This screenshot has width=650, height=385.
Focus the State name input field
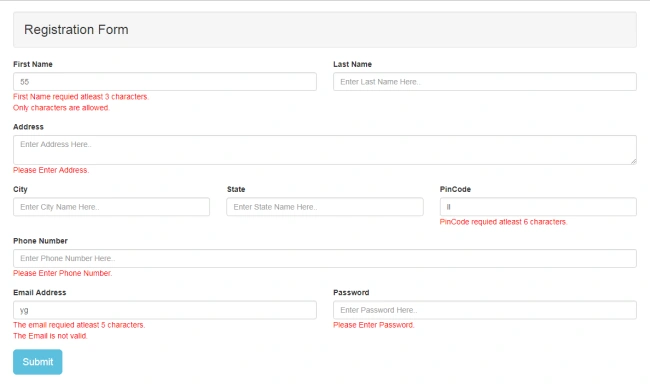(x=325, y=207)
